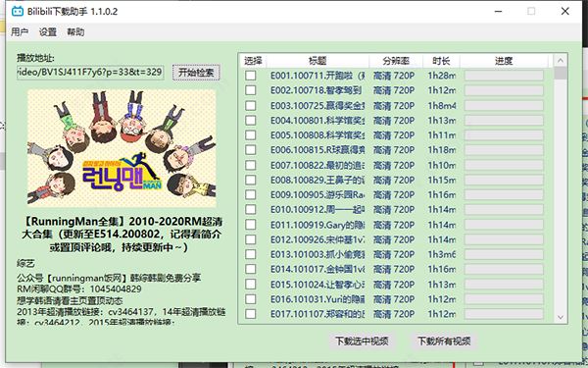Screen dimensions: 588x368
Task: Click the title E008.100829.王鼻子的
Action: 318,180
